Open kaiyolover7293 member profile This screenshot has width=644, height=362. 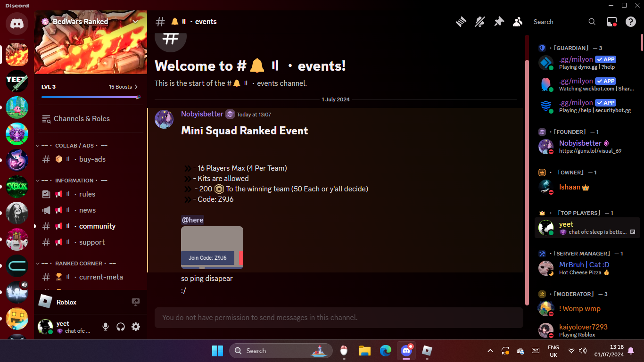(587, 330)
